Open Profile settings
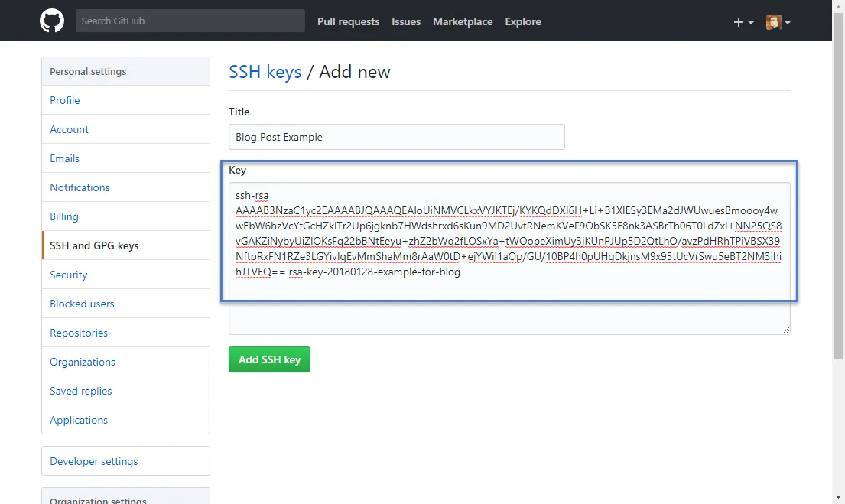845x504 pixels. 125,100
